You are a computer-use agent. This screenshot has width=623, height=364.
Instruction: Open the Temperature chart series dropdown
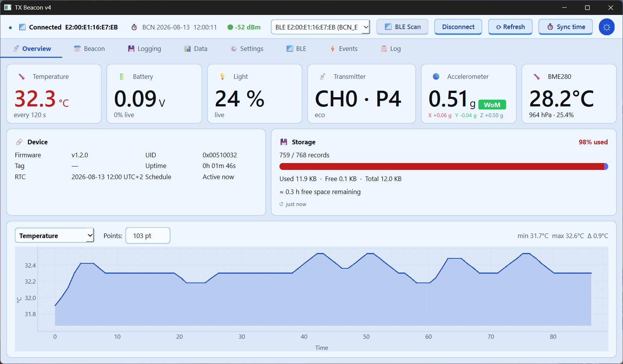[54, 235]
